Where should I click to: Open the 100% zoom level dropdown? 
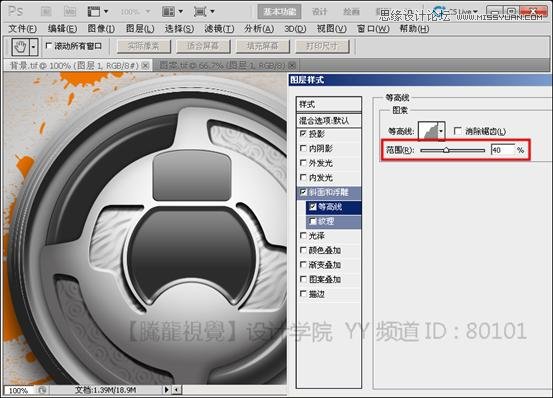tap(135, 12)
